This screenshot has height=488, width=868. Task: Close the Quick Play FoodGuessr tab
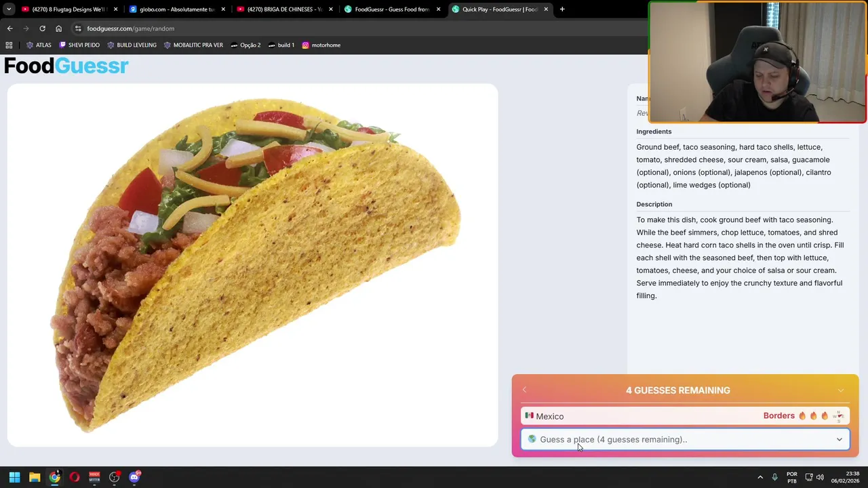point(546,9)
